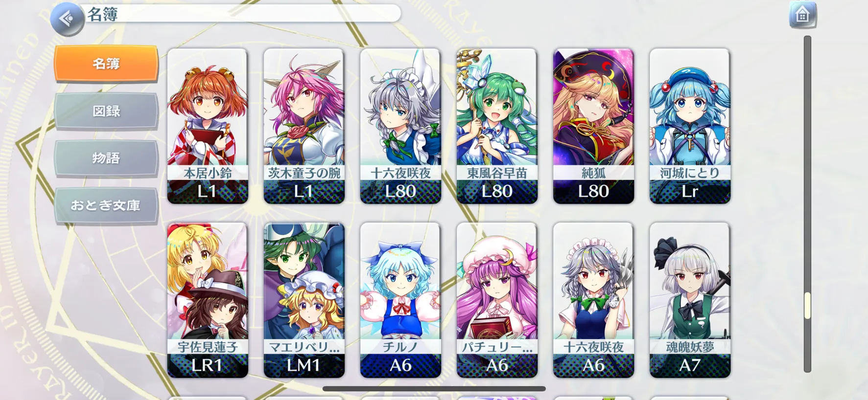Open the 物語 section
The width and height of the screenshot is (868, 400).
(x=106, y=158)
